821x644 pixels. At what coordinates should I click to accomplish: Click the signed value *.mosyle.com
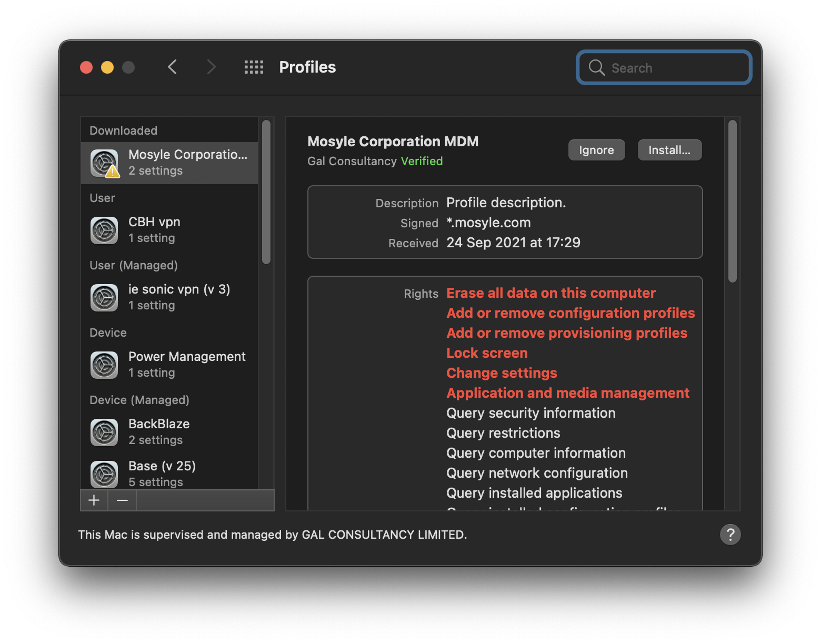[488, 223]
